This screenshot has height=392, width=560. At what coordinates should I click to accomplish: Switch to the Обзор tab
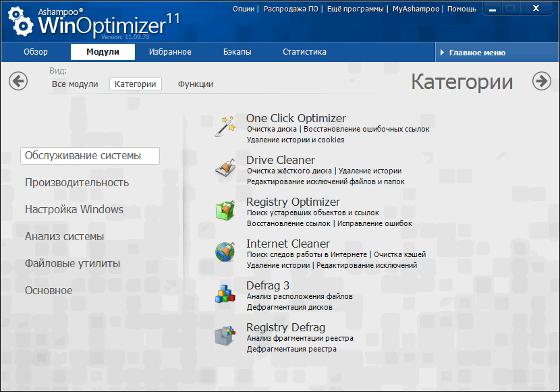(x=36, y=52)
